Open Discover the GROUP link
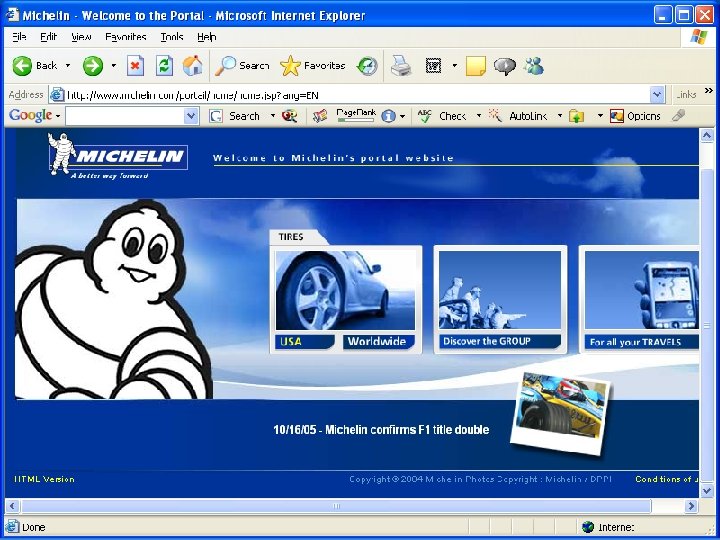The image size is (720, 540). (x=500, y=341)
